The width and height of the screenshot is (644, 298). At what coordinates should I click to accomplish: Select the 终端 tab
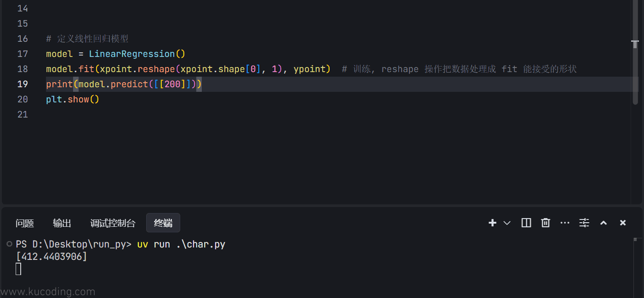click(x=163, y=223)
